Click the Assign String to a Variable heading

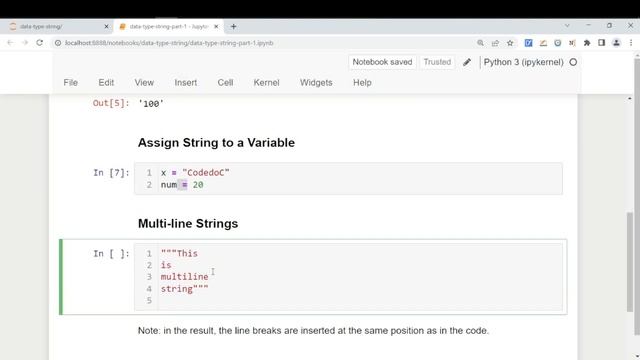216,142
